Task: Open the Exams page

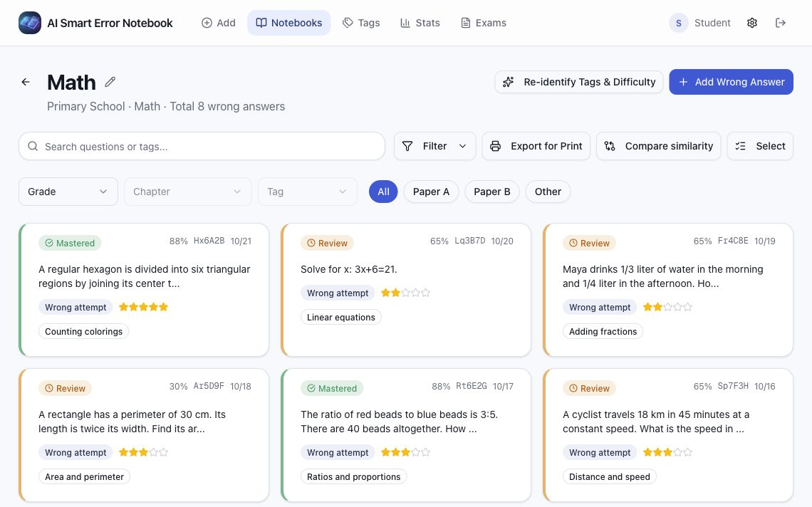Action: 483,23
